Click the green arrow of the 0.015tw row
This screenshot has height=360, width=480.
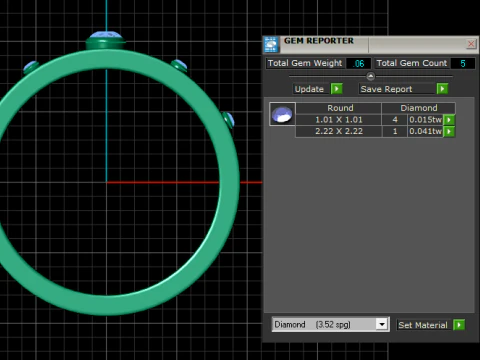(x=449, y=120)
